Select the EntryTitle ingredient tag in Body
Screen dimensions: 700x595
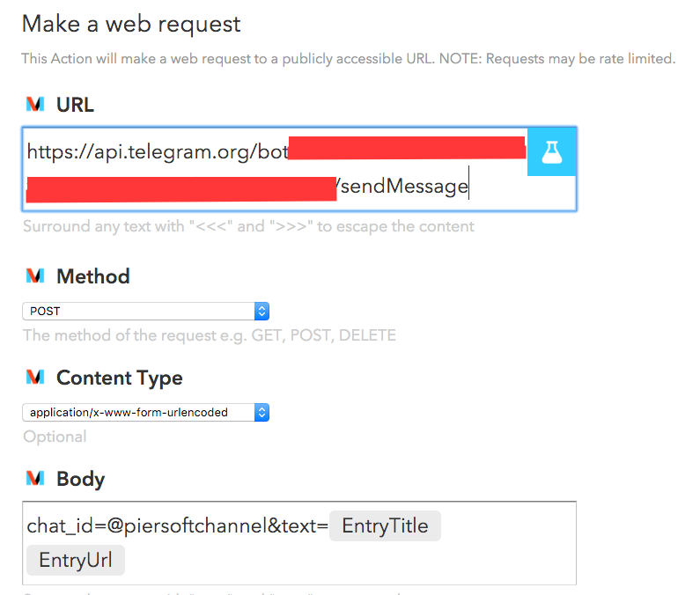coord(385,525)
